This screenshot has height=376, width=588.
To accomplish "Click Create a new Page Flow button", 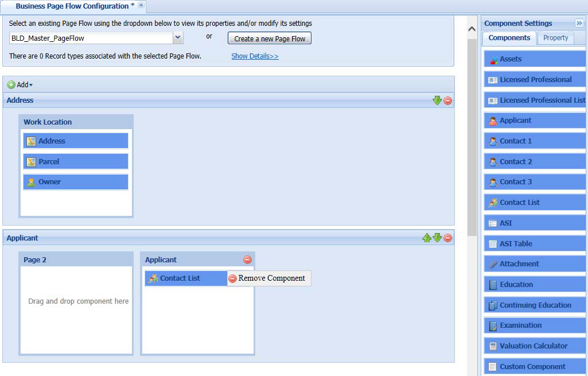I will [270, 38].
